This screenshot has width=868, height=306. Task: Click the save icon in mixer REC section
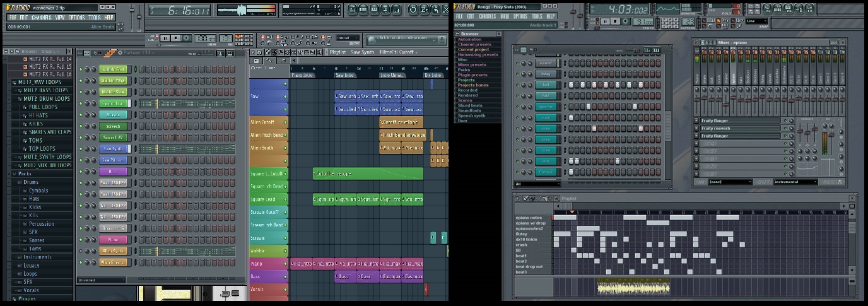point(839,182)
